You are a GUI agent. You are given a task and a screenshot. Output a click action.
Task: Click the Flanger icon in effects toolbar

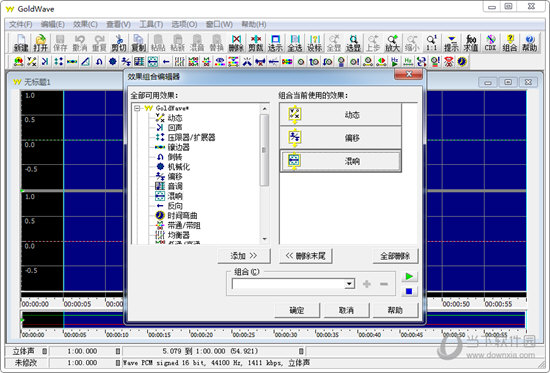(x=72, y=62)
